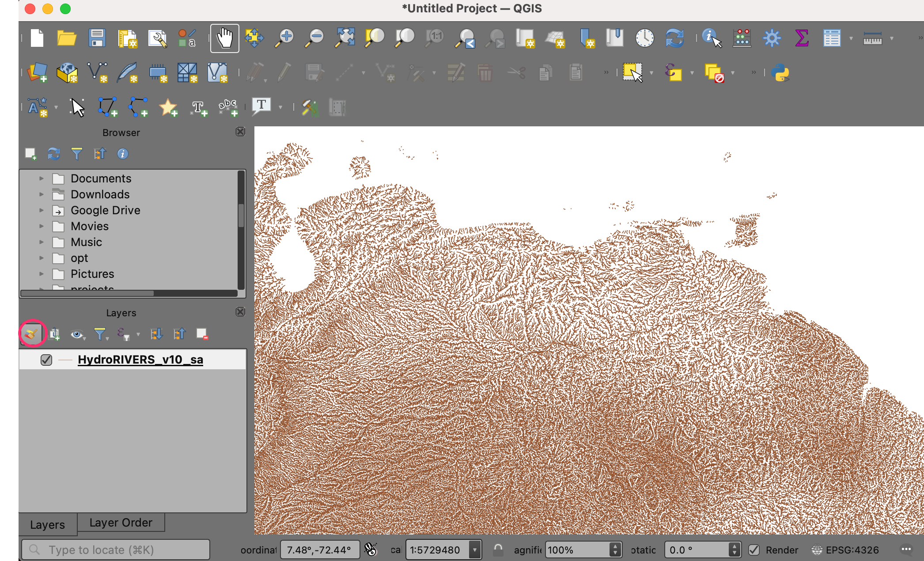The width and height of the screenshot is (924, 561).
Task: Expand the Documents folder in Browser
Action: coord(42,178)
